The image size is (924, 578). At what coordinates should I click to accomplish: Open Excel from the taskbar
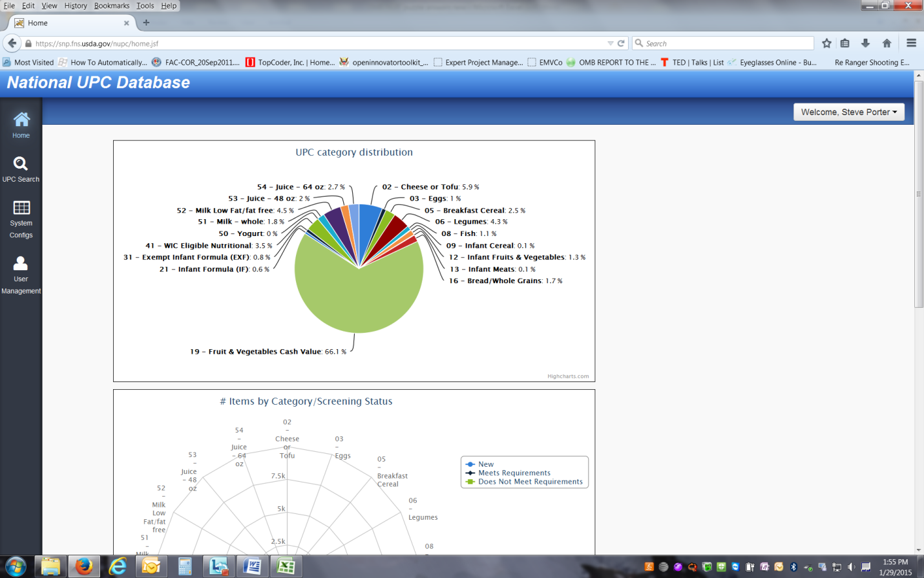tap(286, 567)
